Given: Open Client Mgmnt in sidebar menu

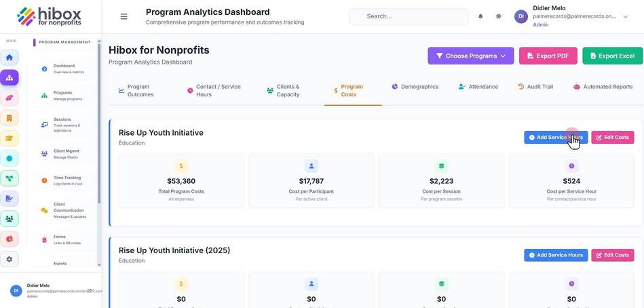Looking at the screenshot, I should (64, 154).
